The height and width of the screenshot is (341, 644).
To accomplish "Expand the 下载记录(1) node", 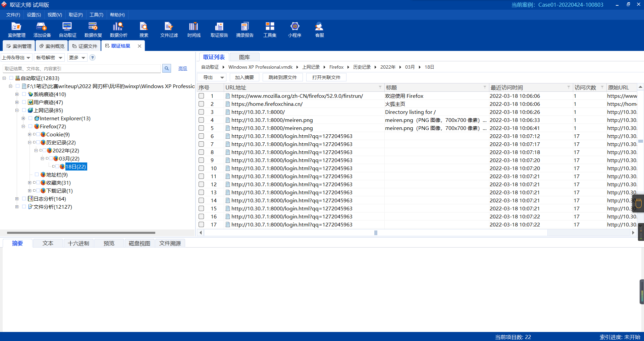I will [x=30, y=191].
